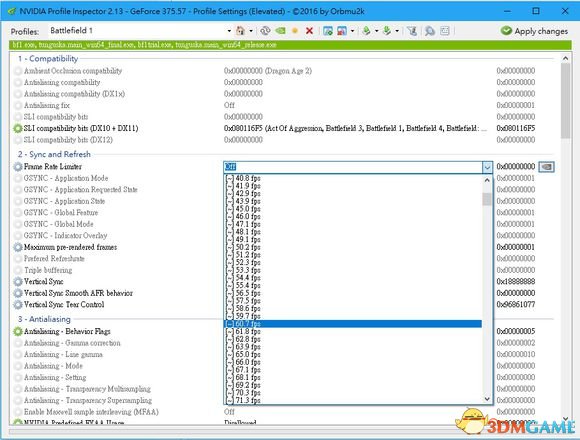580x440 pixels.
Task: Click the up arrow of the fps list scrollbar
Action: 487,180
